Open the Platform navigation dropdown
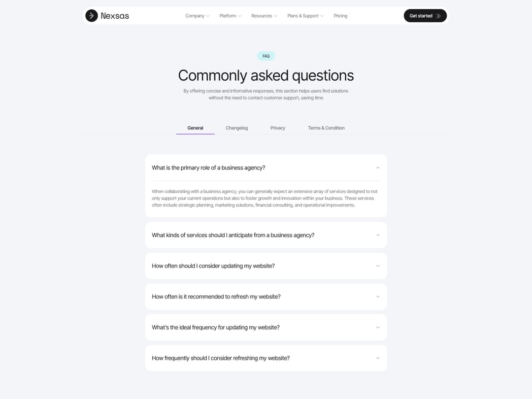The image size is (532, 399). point(228,16)
